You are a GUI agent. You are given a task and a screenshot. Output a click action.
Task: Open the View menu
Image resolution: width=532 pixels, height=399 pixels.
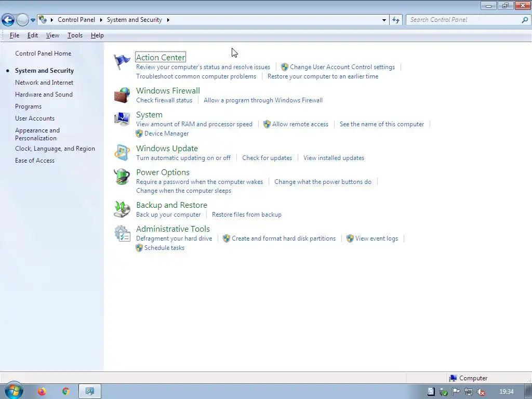click(52, 35)
